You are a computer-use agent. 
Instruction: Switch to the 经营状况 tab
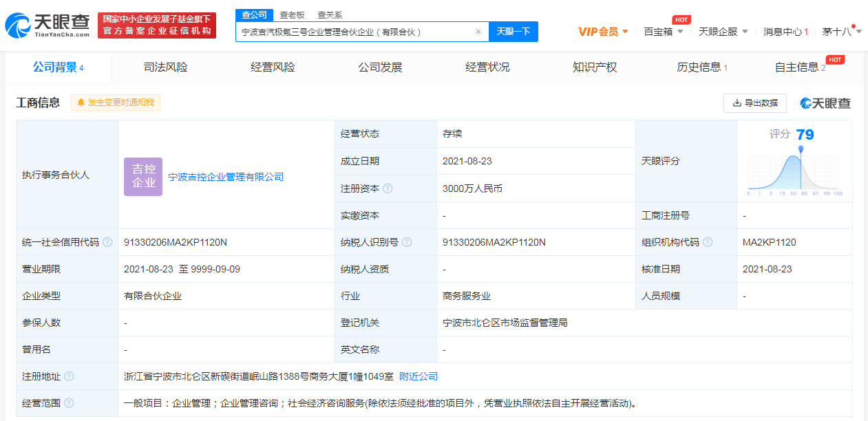(487, 67)
